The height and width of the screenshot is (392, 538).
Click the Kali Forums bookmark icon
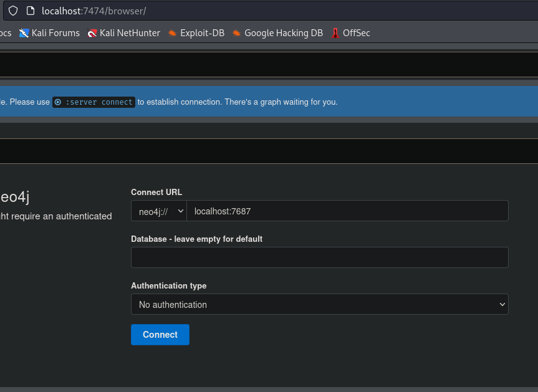(x=24, y=33)
